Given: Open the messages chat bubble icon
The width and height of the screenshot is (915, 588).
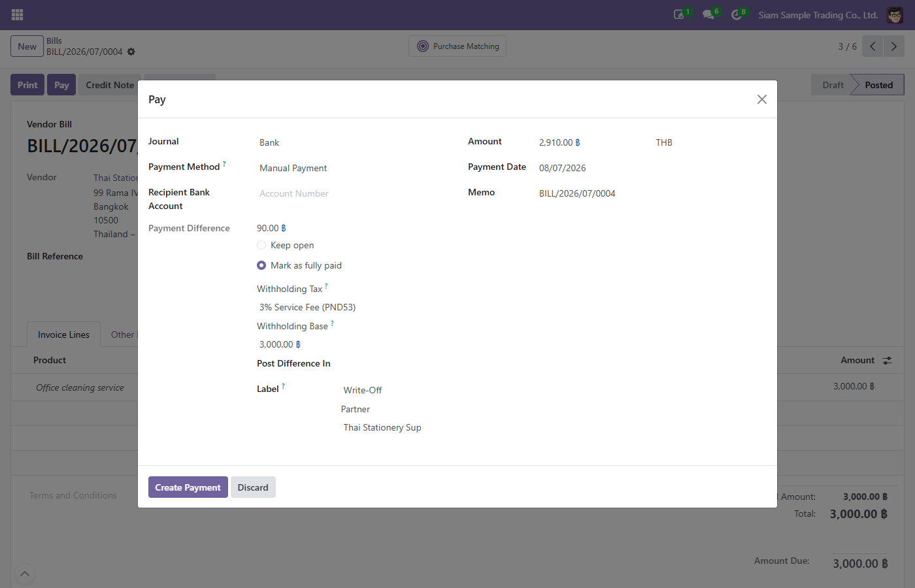Looking at the screenshot, I should tap(708, 14).
